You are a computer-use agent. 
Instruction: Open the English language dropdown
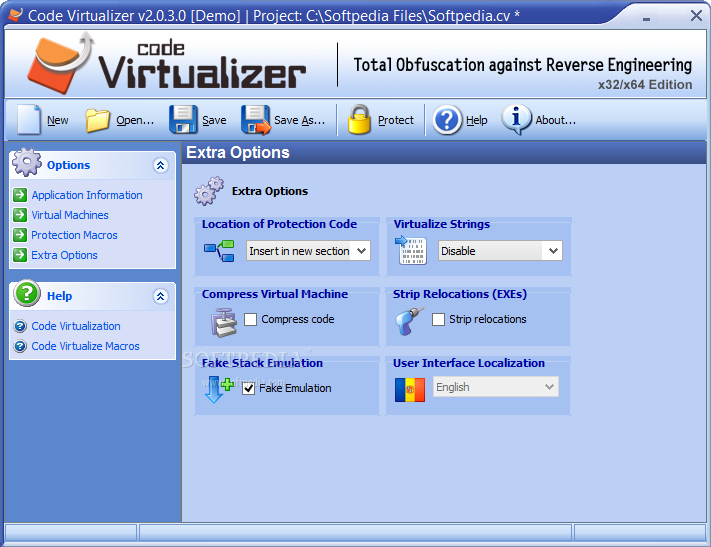[x=496, y=387]
